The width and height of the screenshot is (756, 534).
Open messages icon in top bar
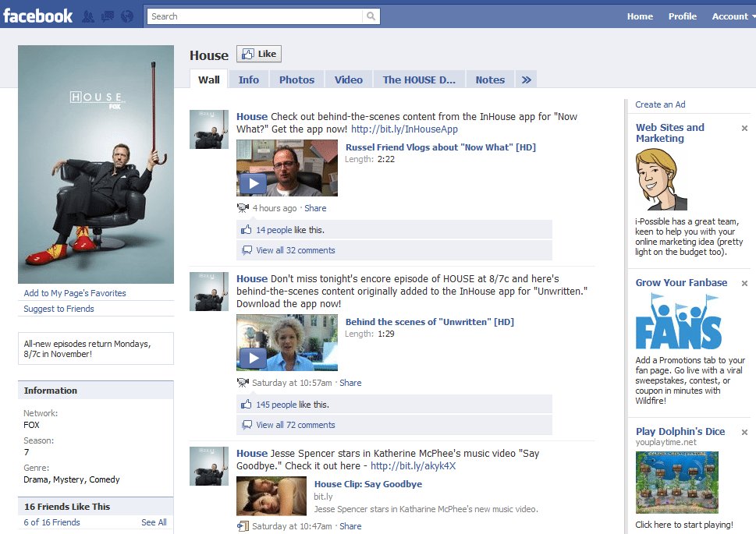pyautogui.click(x=108, y=17)
